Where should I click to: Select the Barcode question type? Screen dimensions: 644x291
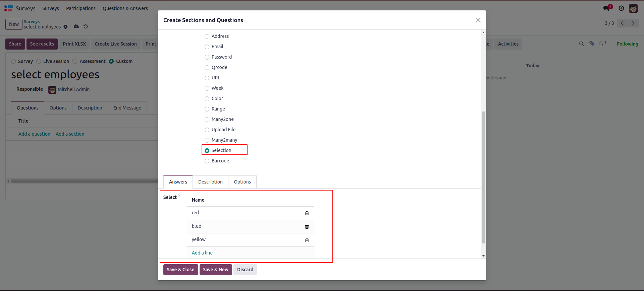tap(207, 161)
